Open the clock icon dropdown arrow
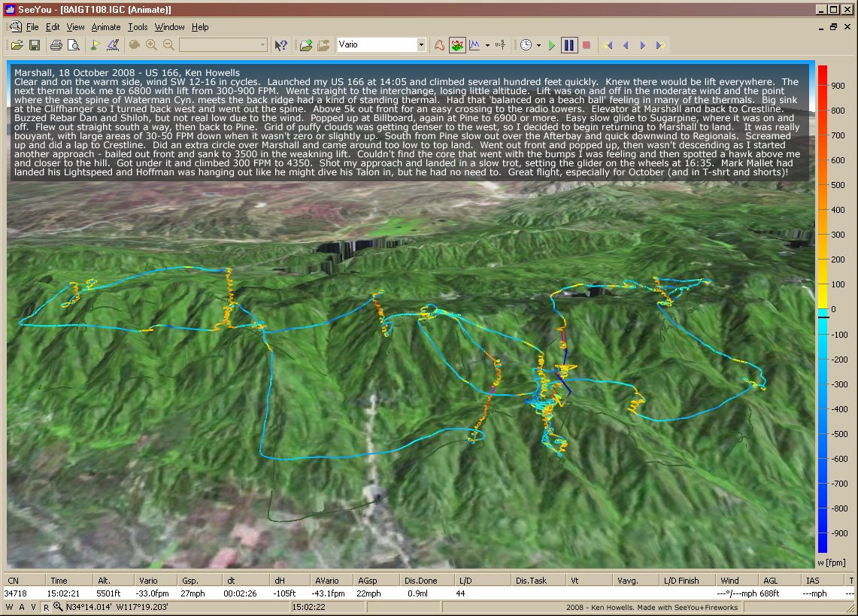Image resolution: width=858 pixels, height=616 pixels. coord(538,45)
